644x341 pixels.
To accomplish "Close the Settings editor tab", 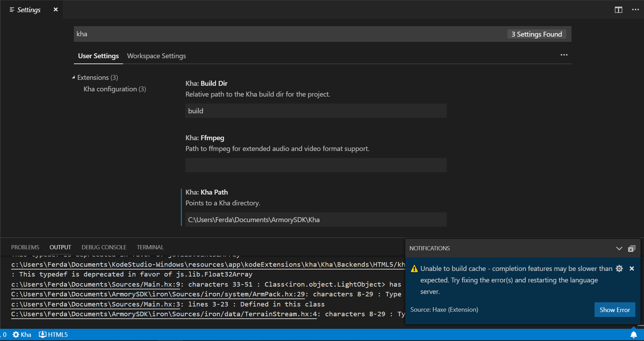I will pyautogui.click(x=56, y=10).
